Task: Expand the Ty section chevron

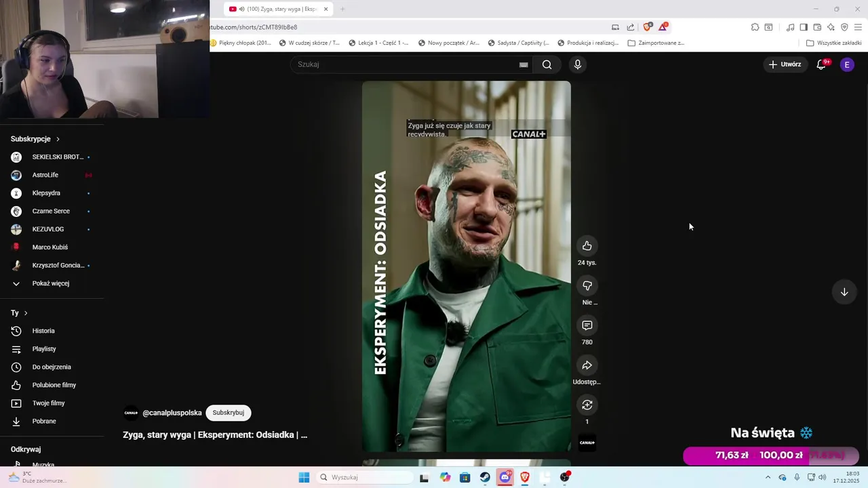Action: [x=26, y=313]
